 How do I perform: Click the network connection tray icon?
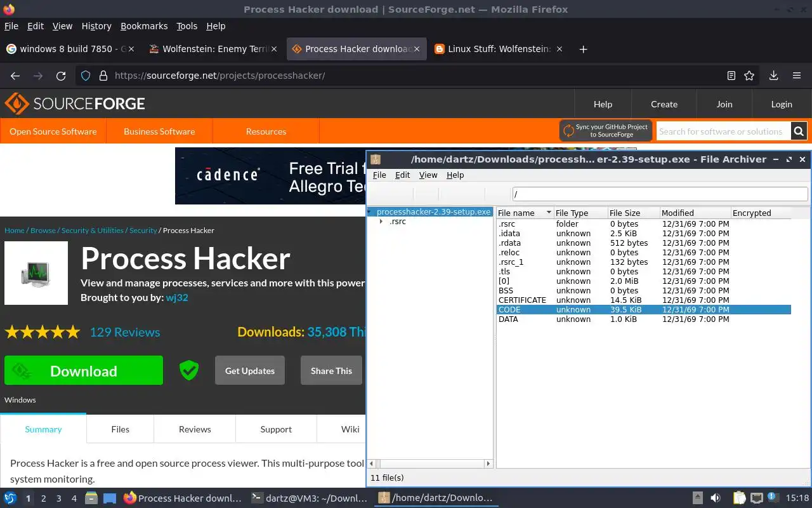coord(756,498)
